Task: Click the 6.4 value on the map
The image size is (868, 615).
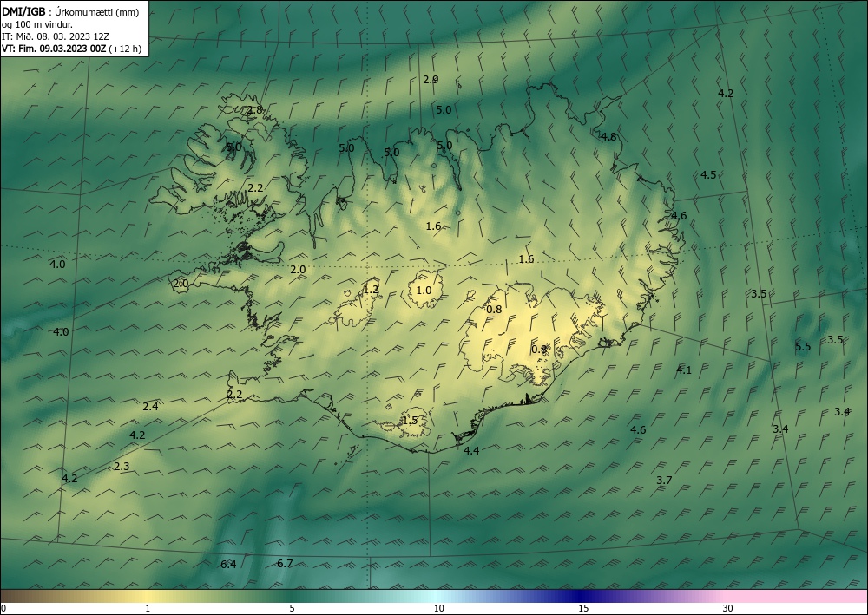Action: [228, 564]
